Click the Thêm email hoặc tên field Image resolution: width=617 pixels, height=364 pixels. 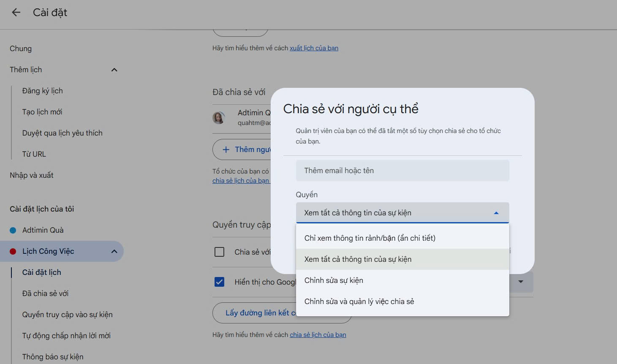402,171
